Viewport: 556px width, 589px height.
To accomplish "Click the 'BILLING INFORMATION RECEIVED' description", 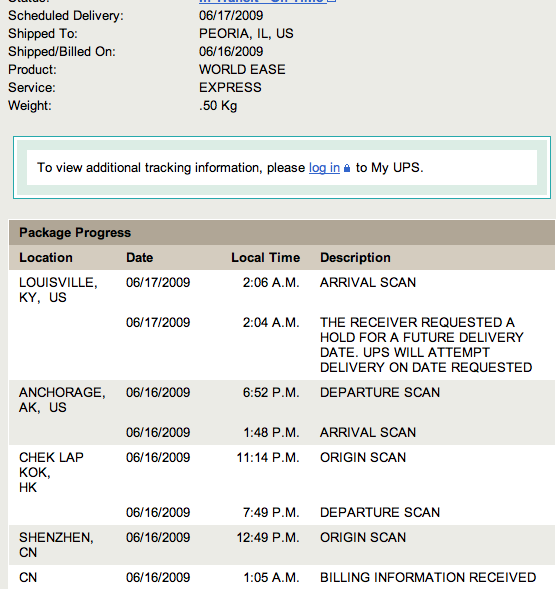I will click(x=428, y=577).
